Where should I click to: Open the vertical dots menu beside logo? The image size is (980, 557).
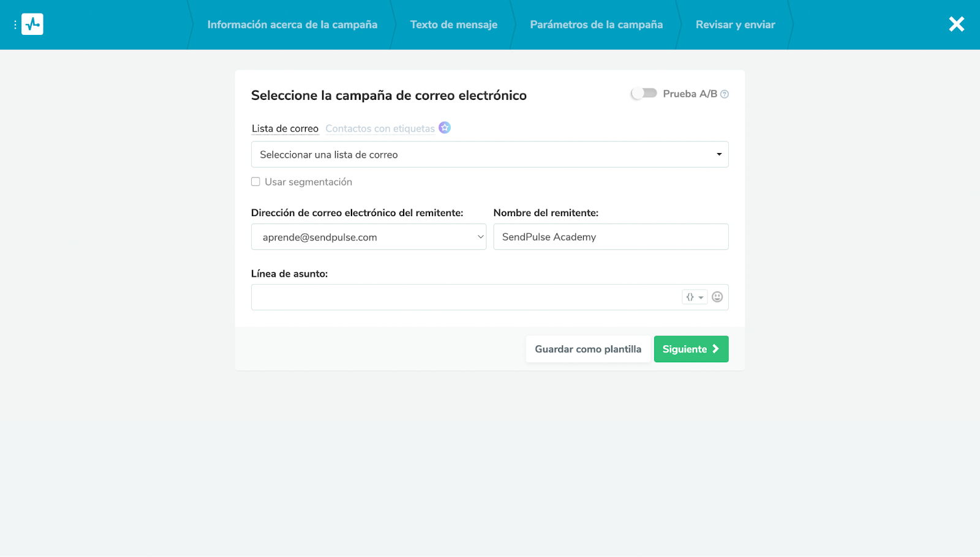(15, 24)
